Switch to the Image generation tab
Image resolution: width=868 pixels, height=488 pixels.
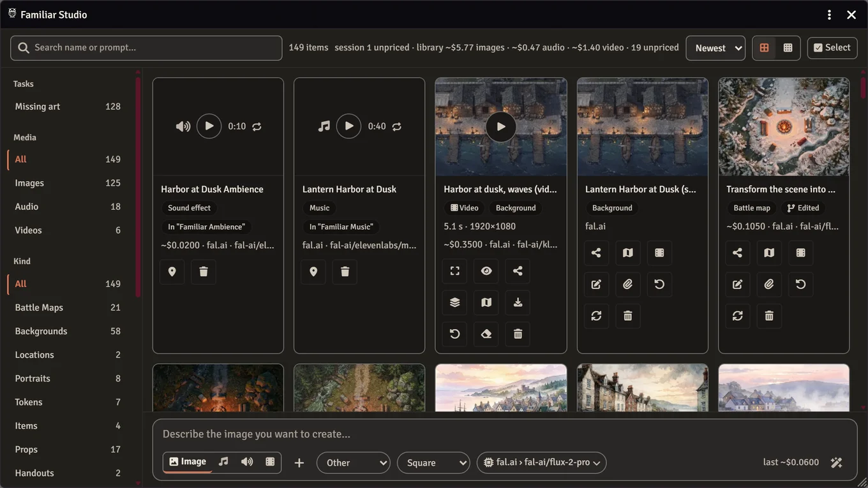(188, 462)
